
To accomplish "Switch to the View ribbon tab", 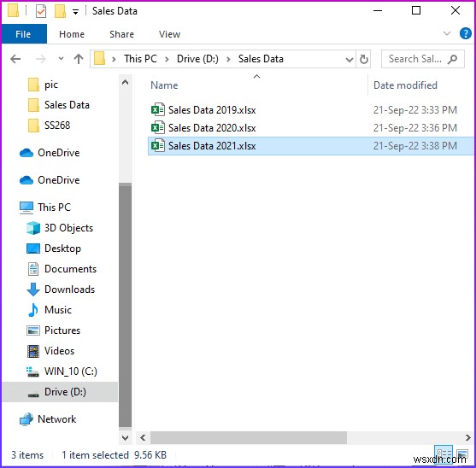I will [x=169, y=34].
